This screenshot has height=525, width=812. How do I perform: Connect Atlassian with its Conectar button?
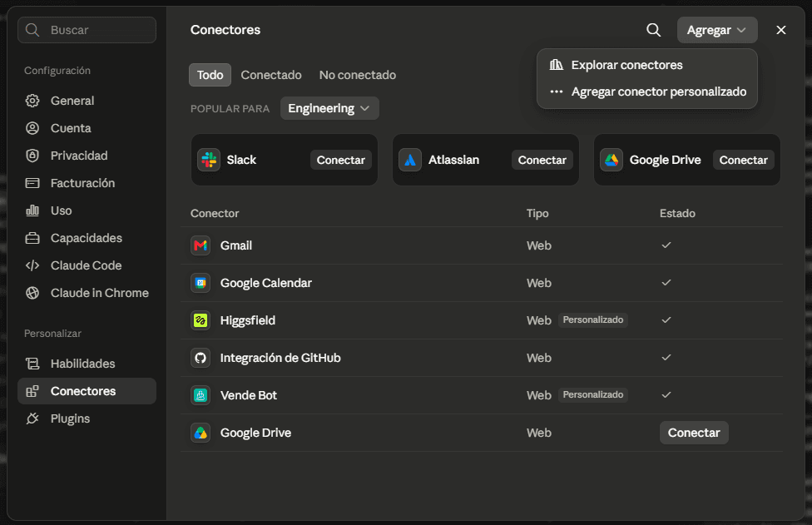(542, 160)
